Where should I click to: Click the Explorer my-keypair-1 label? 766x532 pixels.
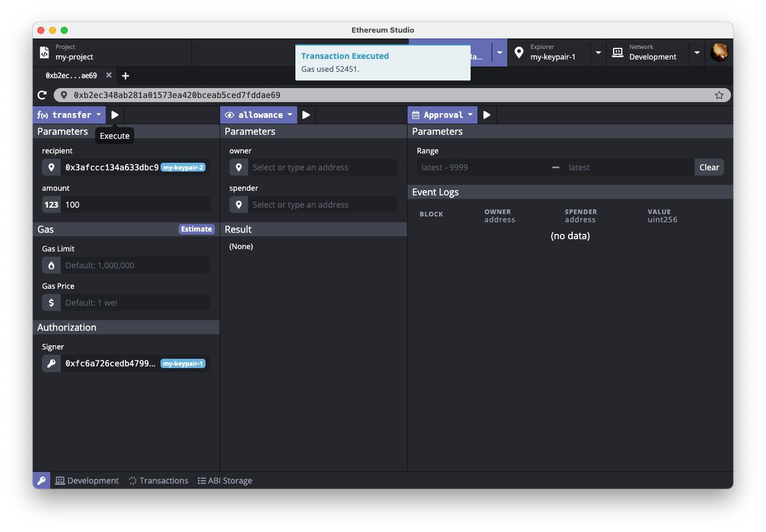552,52
